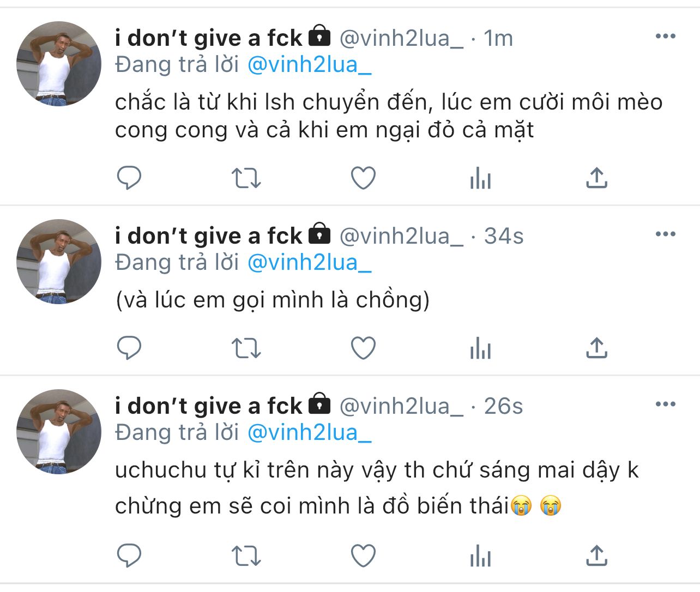View analytics of the 1m tweet
This screenshot has height=592, width=700.
[x=480, y=178]
